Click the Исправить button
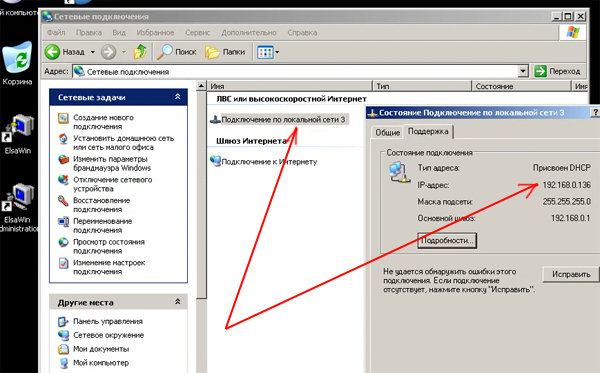600x373 pixels. pyautogui.click(x=571, y=274)
